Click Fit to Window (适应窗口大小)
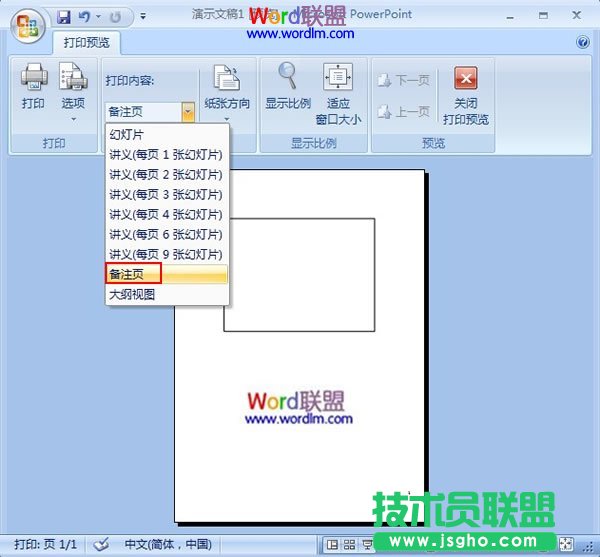 click(x=338, y=94)
